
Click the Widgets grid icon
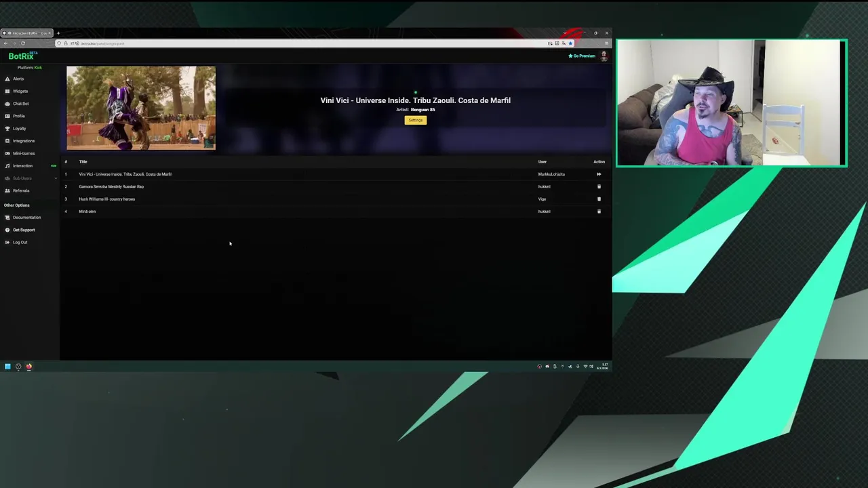(7, 91)
